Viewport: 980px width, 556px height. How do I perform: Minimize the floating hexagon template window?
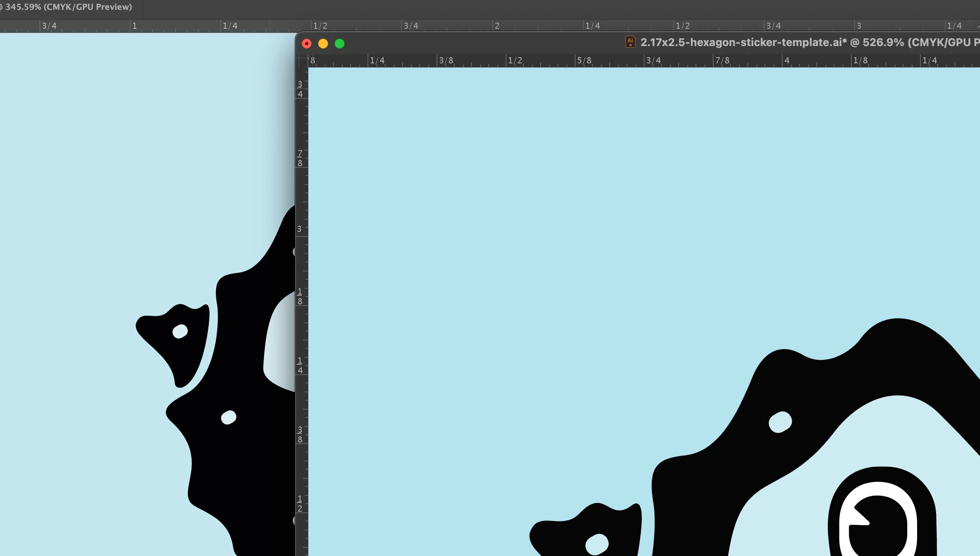[x=323, y=44]
